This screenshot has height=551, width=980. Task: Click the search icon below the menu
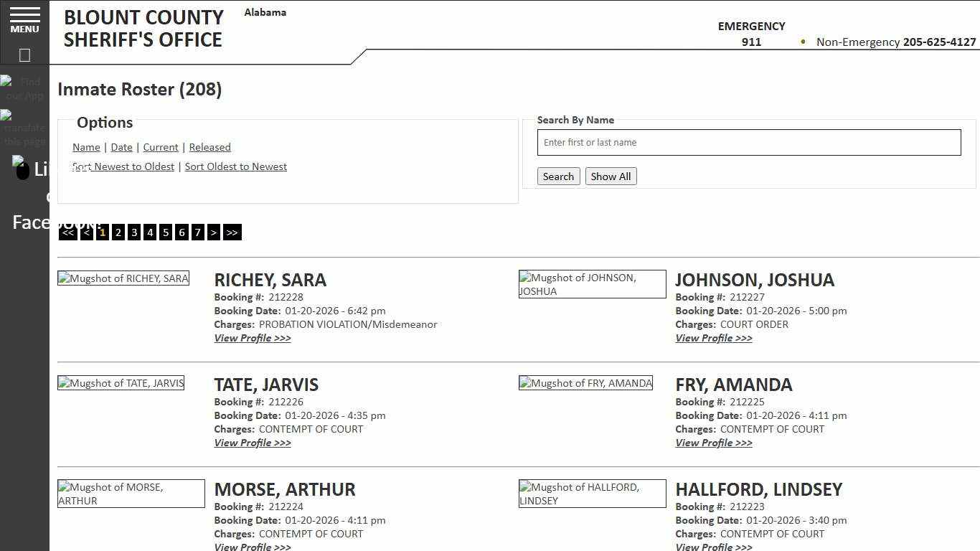point(24,55)
